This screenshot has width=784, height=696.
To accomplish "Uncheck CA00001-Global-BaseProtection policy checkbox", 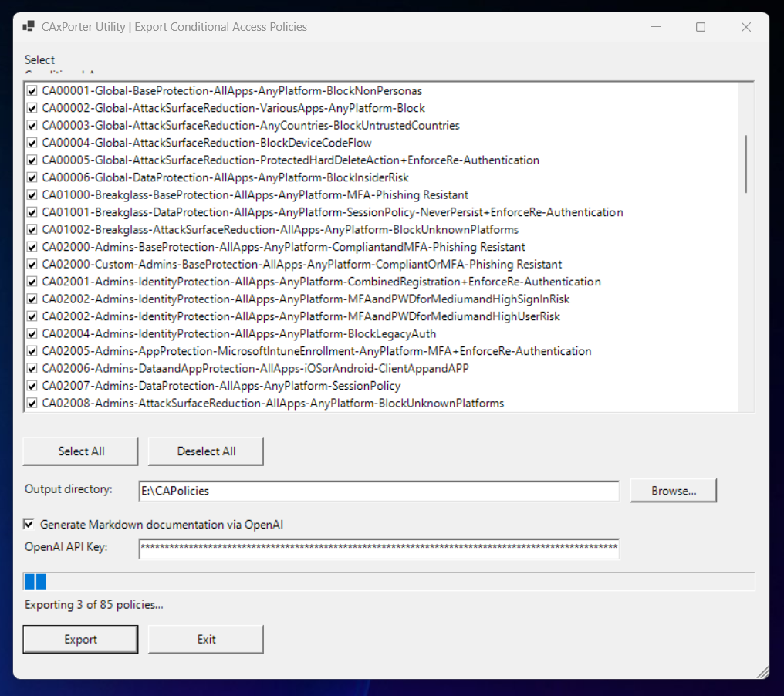I will [x=32, y=91].
